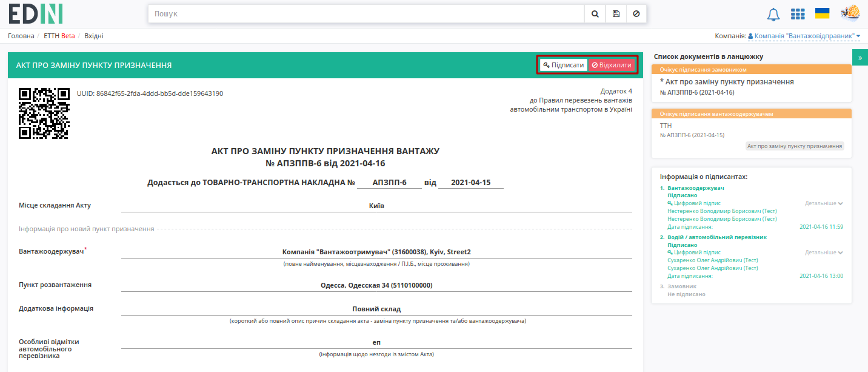Expand Детальніше for Водій signature

coord(824,252)
